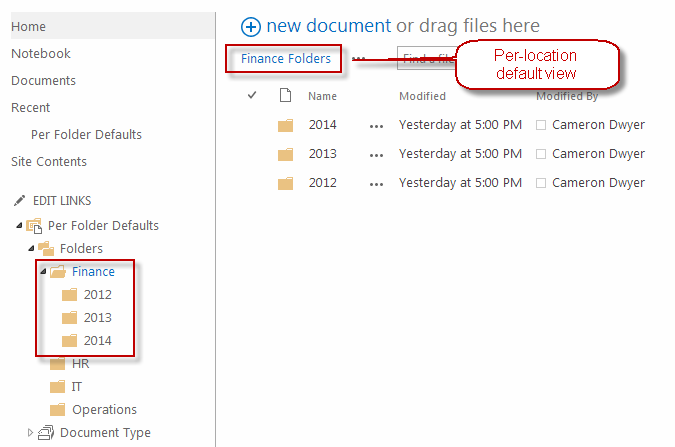Click the Document Type tree node icon

[47, 433]
